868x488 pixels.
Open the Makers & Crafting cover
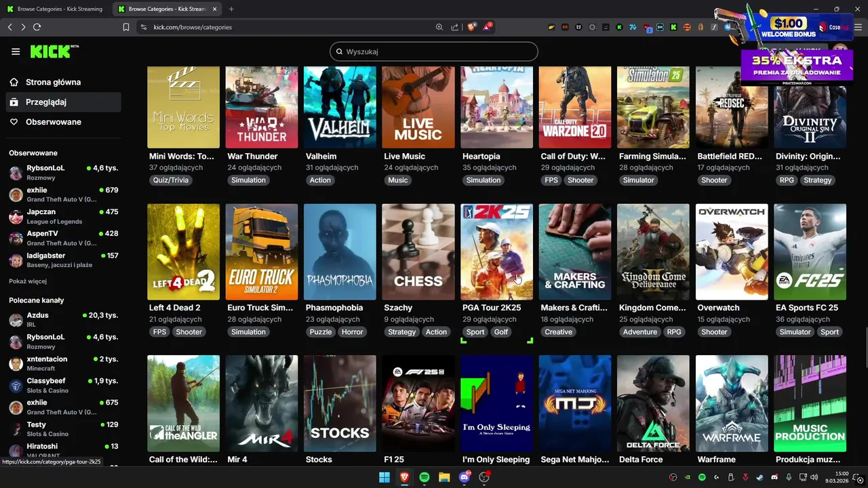coord(575,251)
